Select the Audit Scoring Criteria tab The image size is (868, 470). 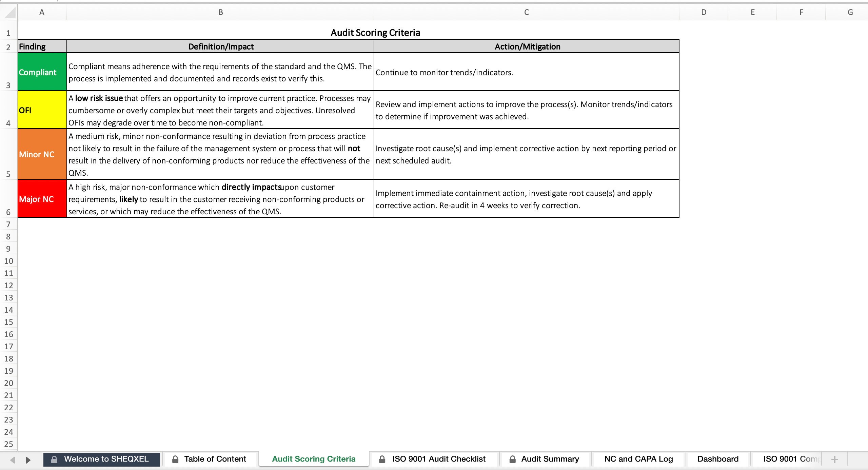point(313,459)
